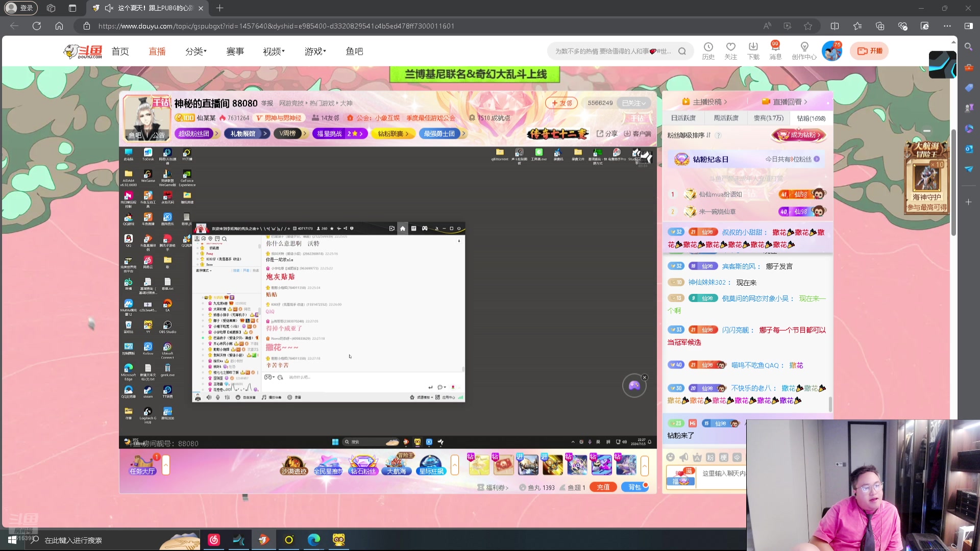980x551 pixels.
Task: Click the browser home icon
Action: (59, 26)
